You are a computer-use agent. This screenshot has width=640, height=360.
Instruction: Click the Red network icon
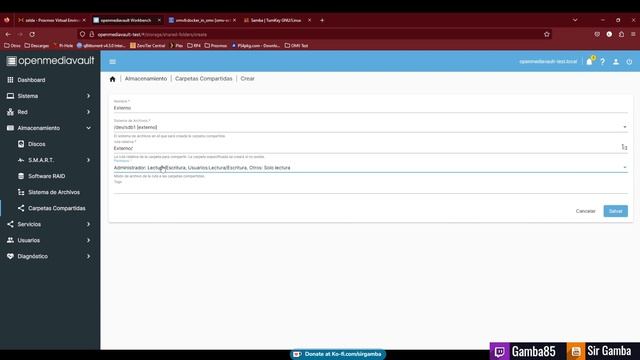10,112
